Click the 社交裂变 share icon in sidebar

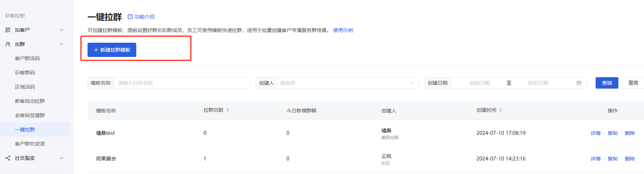click(8, 158)
